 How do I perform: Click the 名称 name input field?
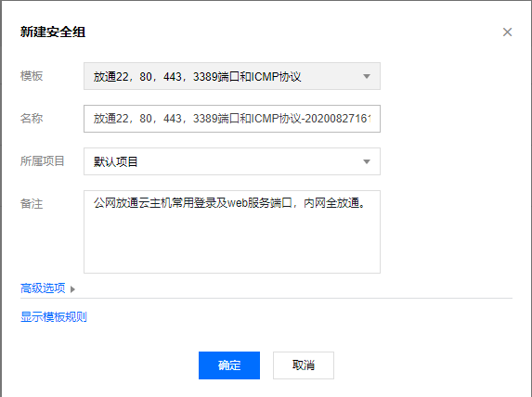232,119
